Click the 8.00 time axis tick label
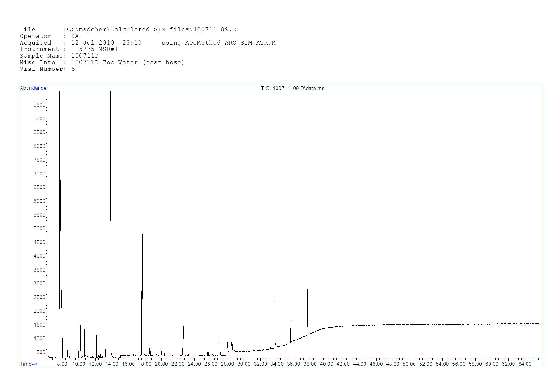The width and height of the screenshot is (555, 392). pyautogui.click(x=62, y=364)
